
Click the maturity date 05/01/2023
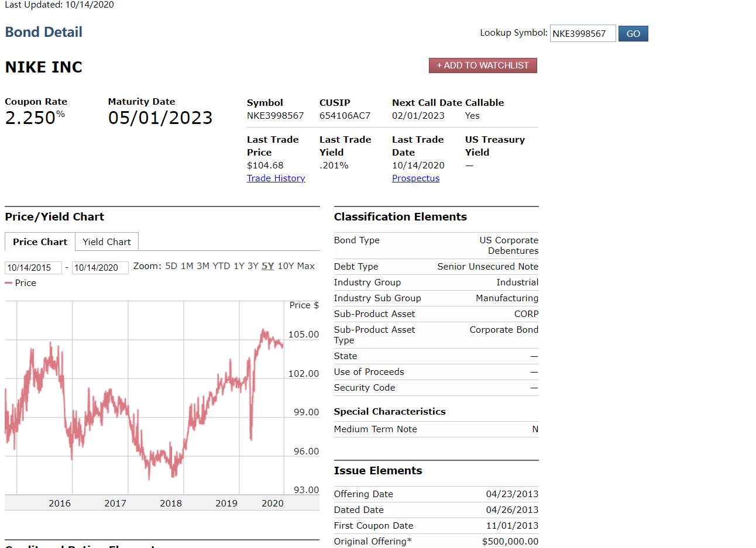point(160,118)
